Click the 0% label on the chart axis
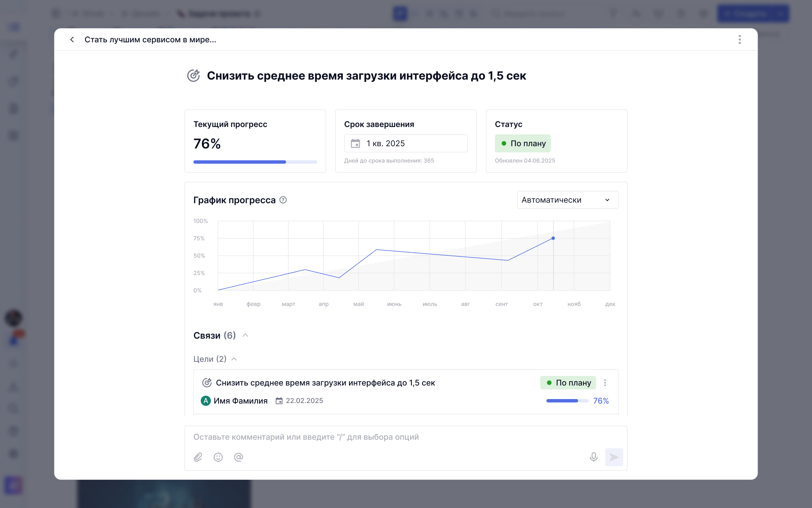The width and height of the screenshot is (812, 508). (197, 290)
